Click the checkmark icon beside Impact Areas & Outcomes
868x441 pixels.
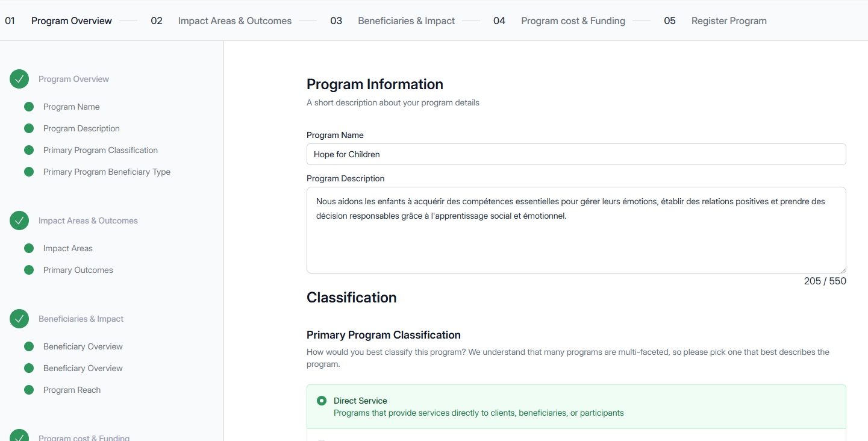(19, 220)
